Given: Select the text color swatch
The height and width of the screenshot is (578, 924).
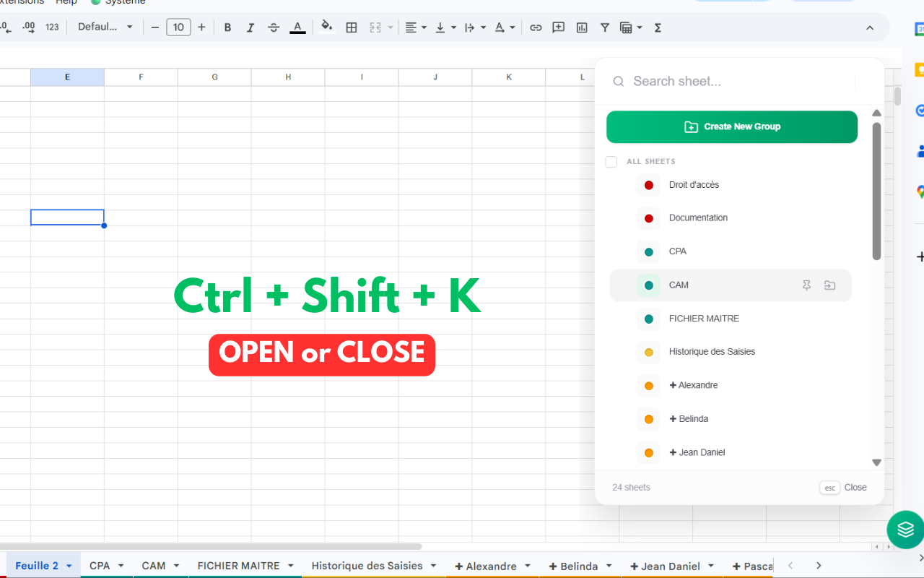Looking at the screenshot, I should [x=297, y=27].
